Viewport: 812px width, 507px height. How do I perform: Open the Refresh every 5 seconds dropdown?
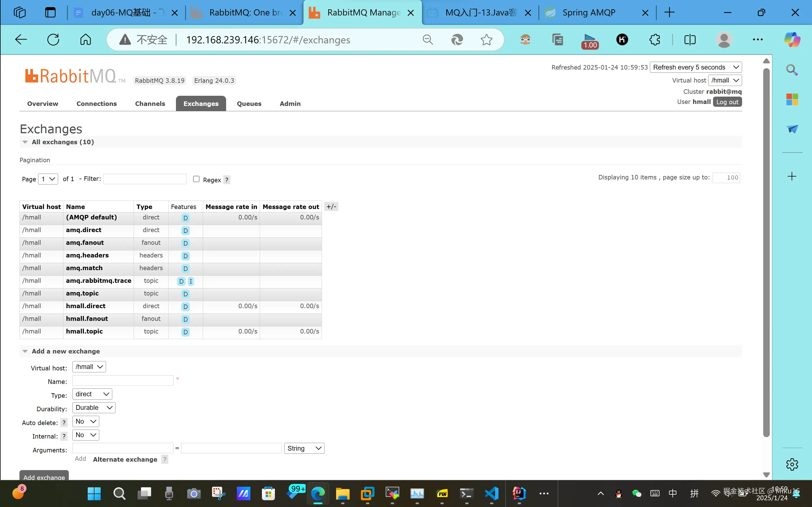pos(696,67)
